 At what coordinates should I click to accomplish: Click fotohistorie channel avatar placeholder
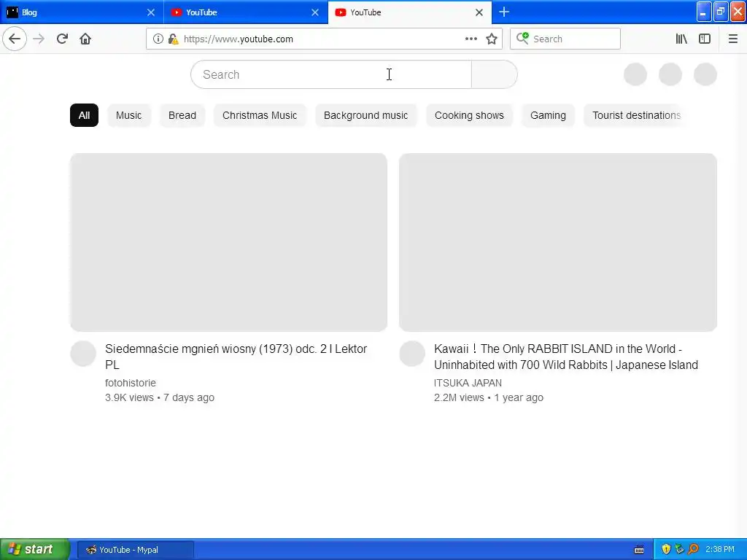point(83,354)
